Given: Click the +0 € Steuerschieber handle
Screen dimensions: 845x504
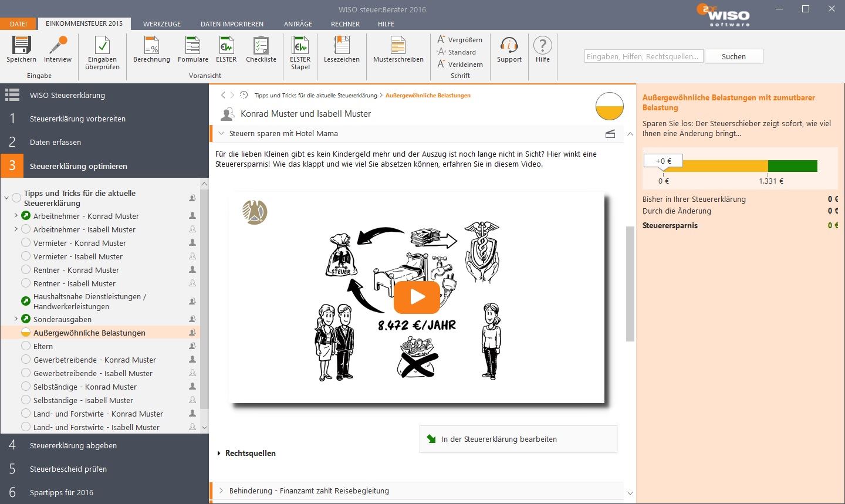Looking at the screenshot, I should coord(663,161).
